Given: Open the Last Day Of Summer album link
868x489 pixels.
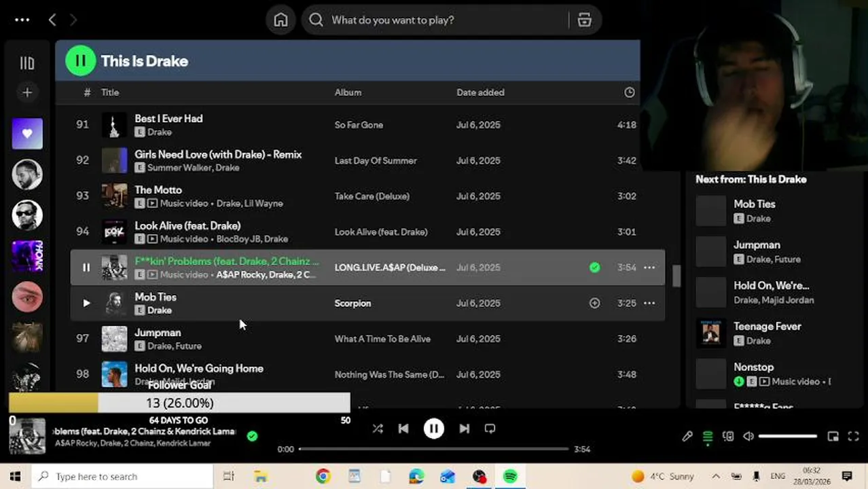Looking at the screenshot, I should coord(376,160).
